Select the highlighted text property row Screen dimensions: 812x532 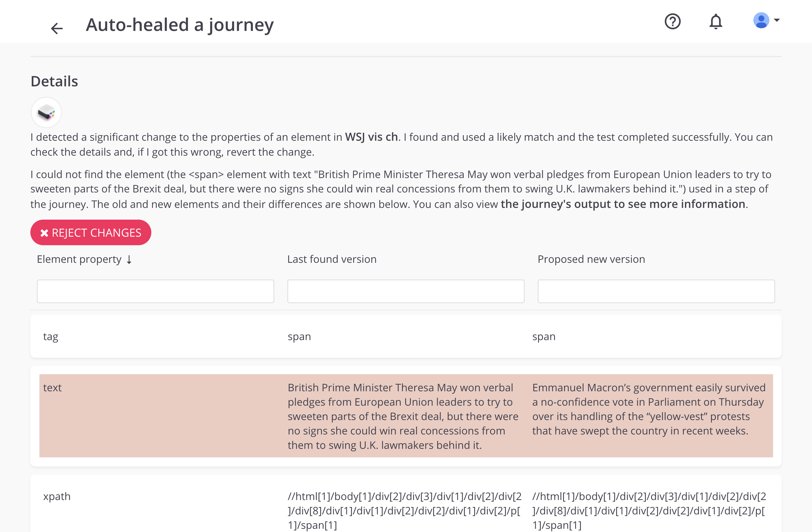point(406,416)
